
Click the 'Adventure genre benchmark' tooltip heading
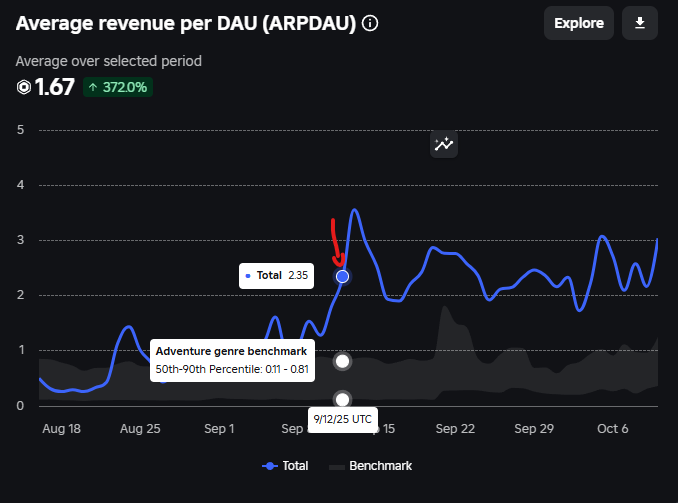click(x=231, y=351)
